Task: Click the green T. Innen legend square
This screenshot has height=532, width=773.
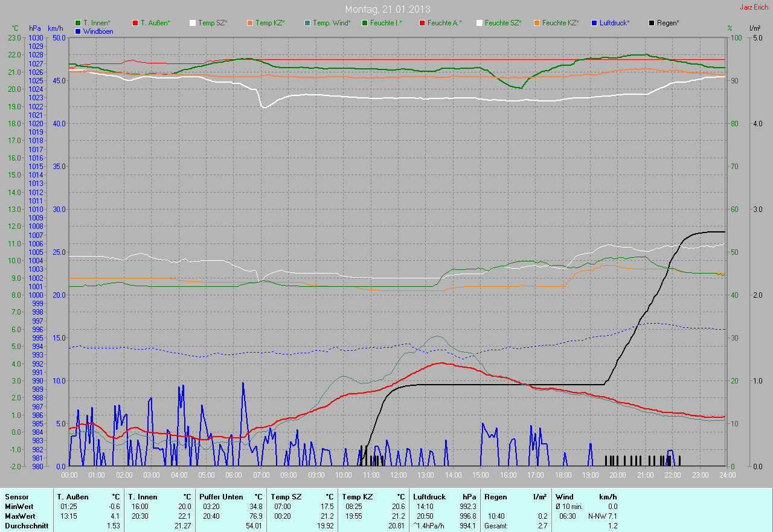Action: pos(78,23)
